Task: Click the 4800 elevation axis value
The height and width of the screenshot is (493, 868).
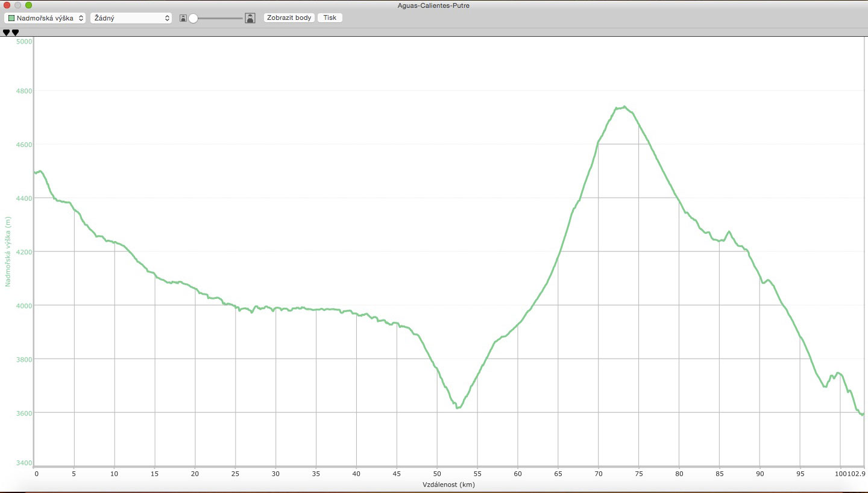Action: click(25, 91)
